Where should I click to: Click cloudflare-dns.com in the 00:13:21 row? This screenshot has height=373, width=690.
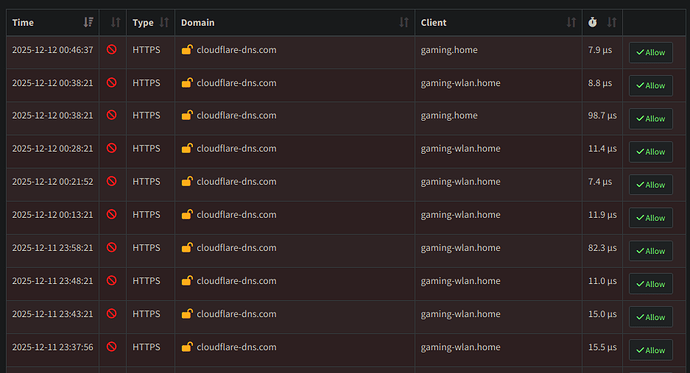pos(236,214)
